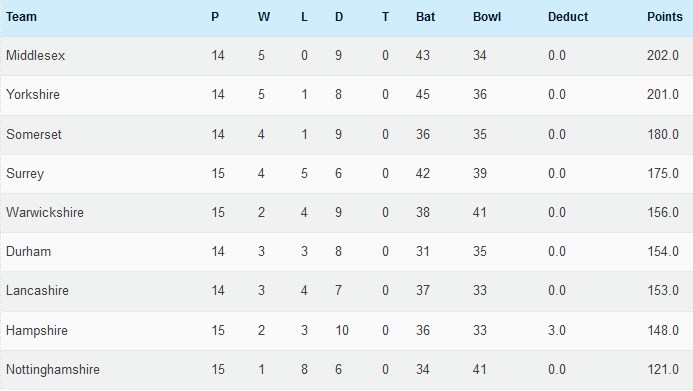Screen dimensions: 693x391
Task: Select the Points column header
Action: pyautogui.click(x=665, y=17)
